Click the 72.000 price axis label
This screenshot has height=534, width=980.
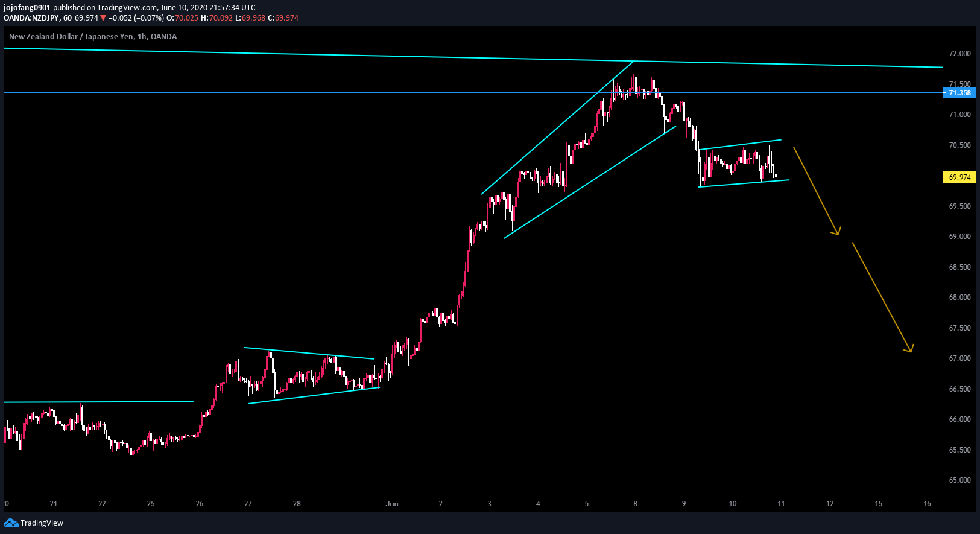point(959,54)
